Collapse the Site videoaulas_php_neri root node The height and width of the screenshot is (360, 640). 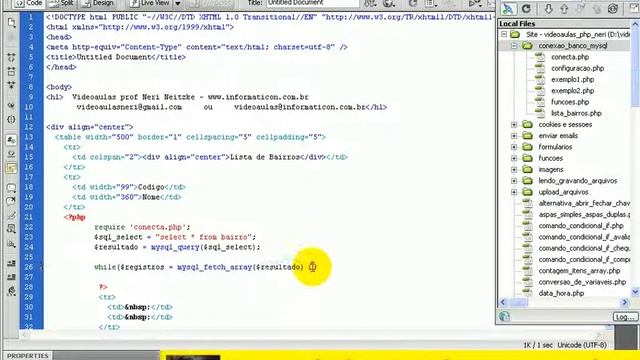(x=504, y=34)
